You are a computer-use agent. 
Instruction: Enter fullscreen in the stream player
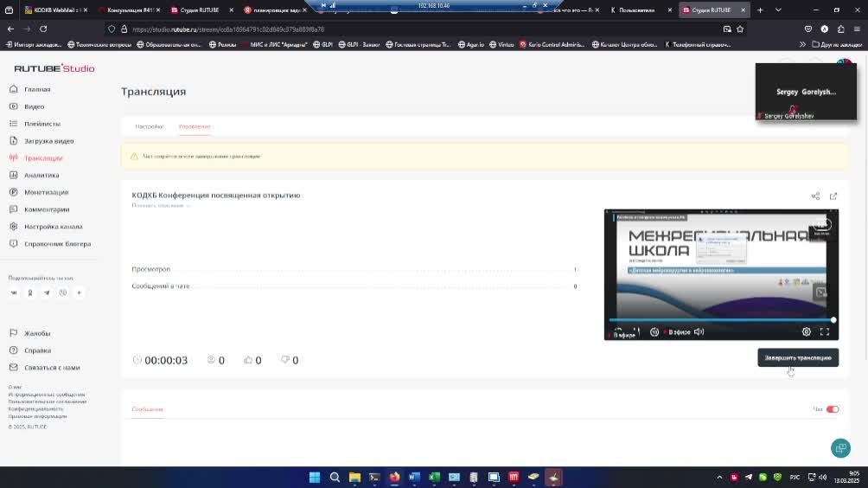coord(825,331)
